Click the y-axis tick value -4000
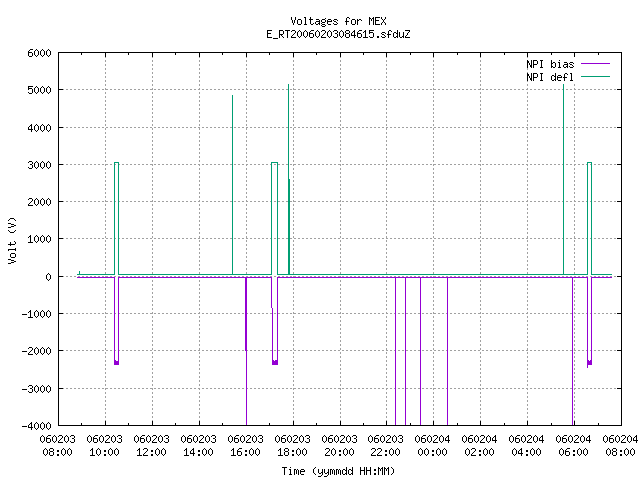The width and height of the screenshot is (640, 480). click(x=36, y=426)
